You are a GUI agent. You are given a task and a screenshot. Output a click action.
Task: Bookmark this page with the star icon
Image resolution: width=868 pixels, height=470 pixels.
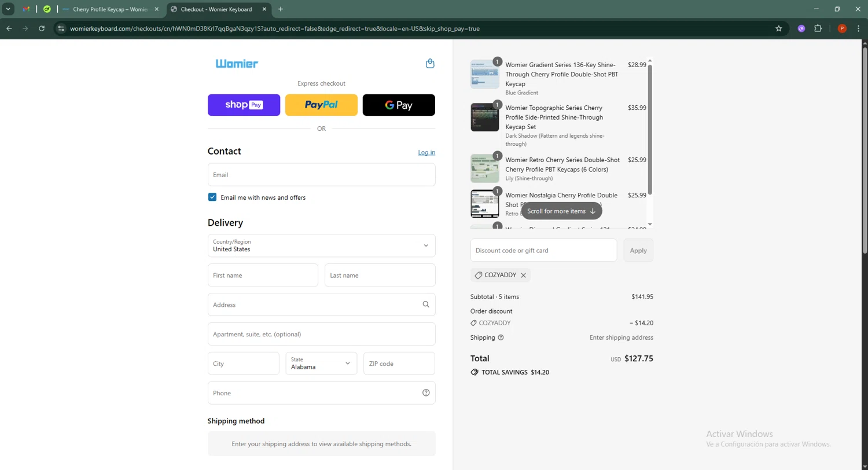779,28
